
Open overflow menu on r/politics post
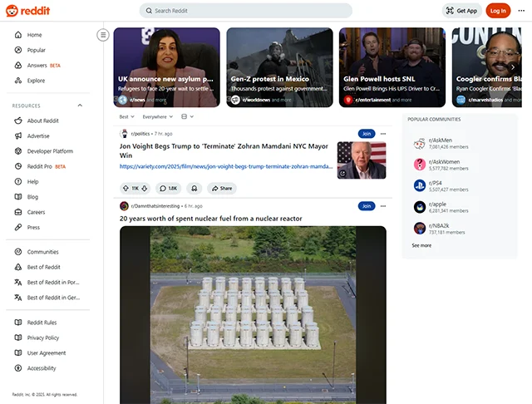point(382,134)
